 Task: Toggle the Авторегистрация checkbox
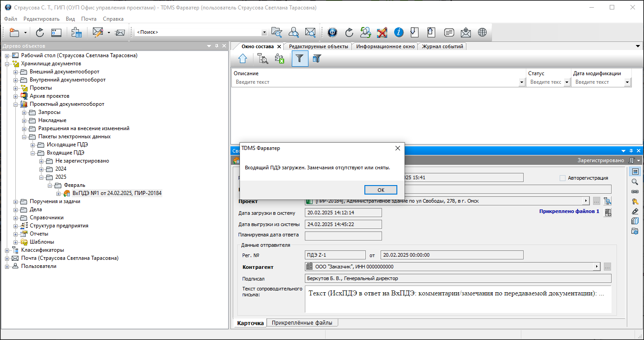[562, 178]
